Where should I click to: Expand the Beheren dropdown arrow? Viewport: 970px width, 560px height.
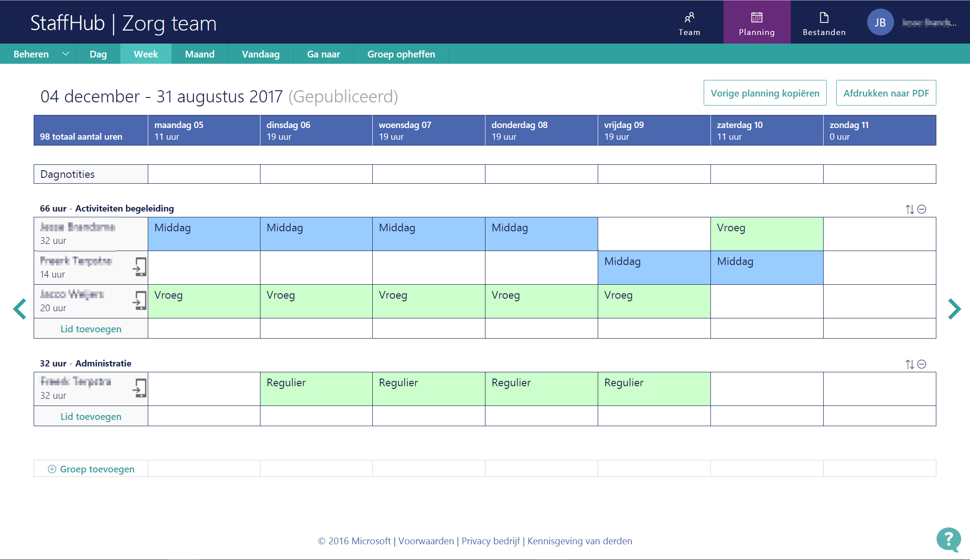point(66,54)
